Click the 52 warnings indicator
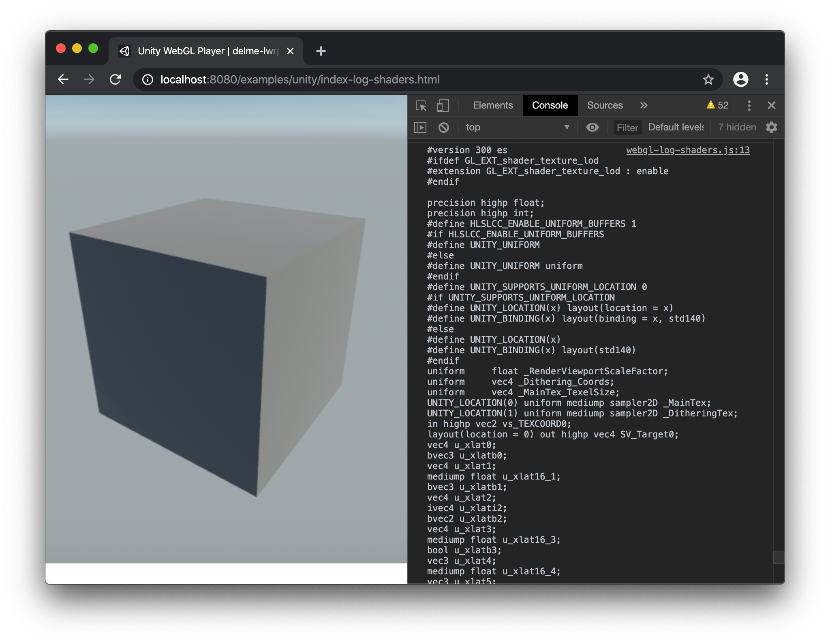The height and width of the screenshot is (644, 830). [x=717, y=106]
